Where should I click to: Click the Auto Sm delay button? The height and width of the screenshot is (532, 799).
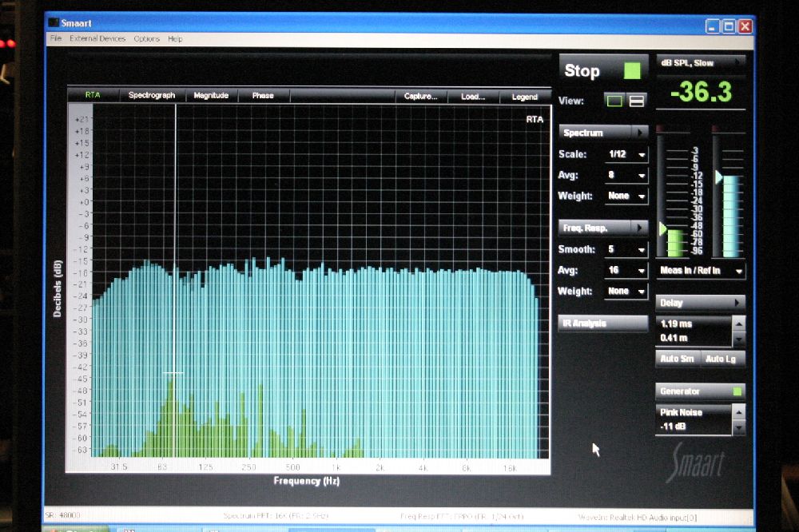pos(677,359)
